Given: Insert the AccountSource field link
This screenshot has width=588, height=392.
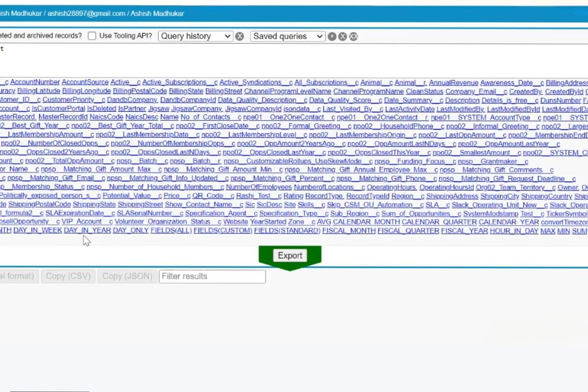Looking at the screenshot, I should pos(85,82).
